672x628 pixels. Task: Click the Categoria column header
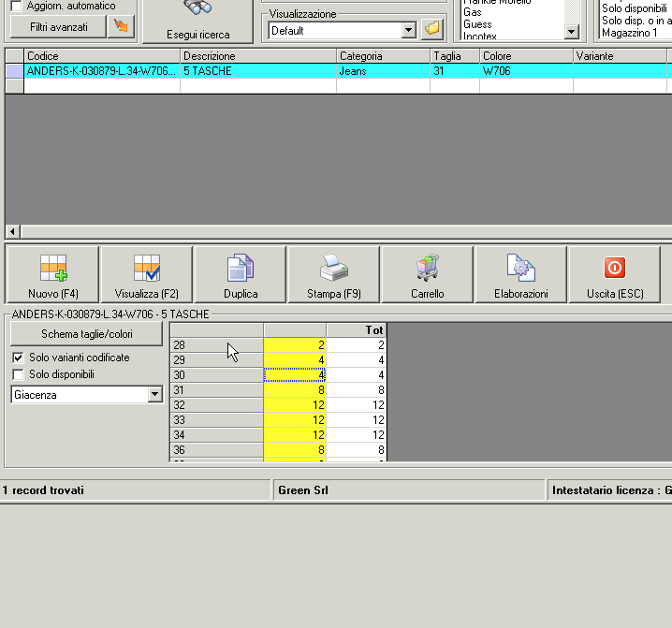[x=382, y=56]
